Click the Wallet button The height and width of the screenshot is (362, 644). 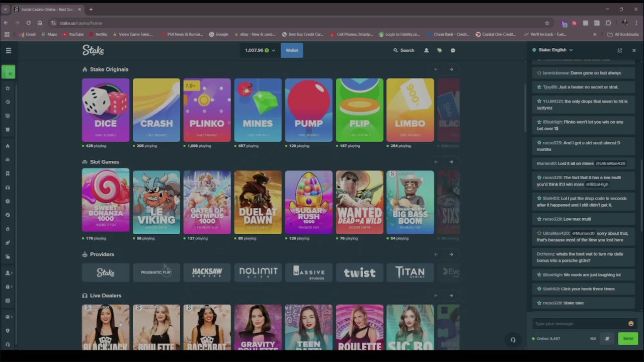[x=292, y=50]
